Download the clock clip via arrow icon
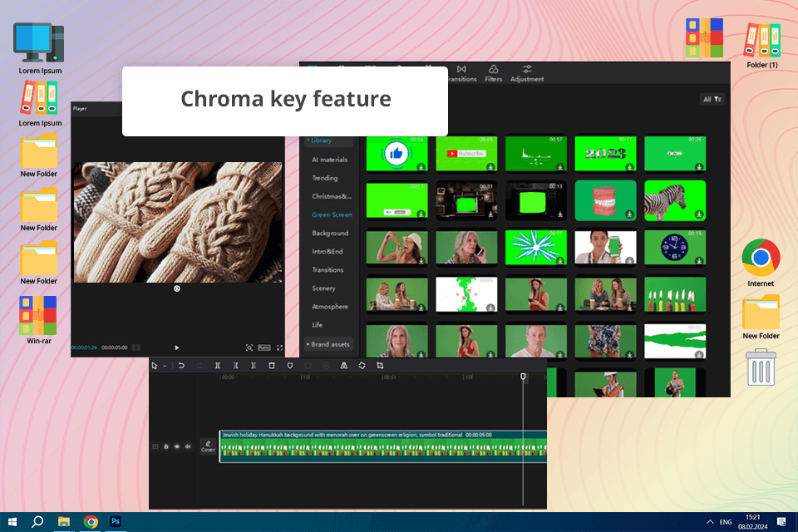This screenshot has width=798, height=532. pyautogui.click(x=699, y=261)
